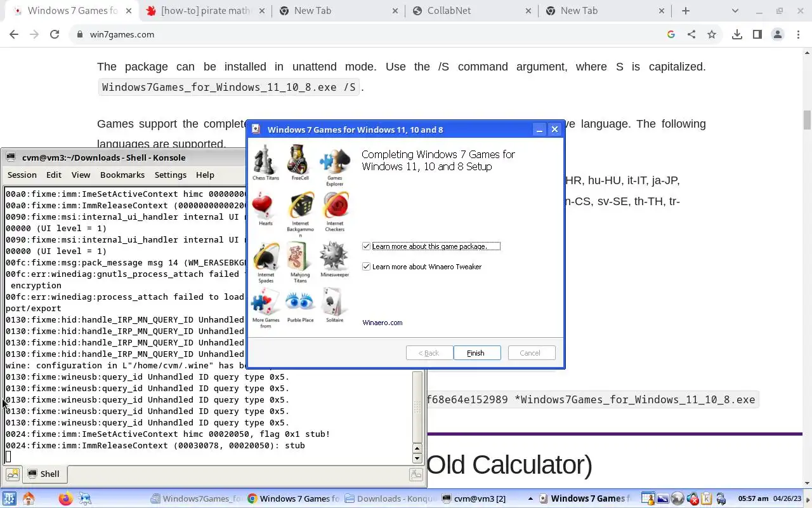Open the Settings menu in Konsole
The width and height of the screenshot is (812, 508).
pos(171,175)
